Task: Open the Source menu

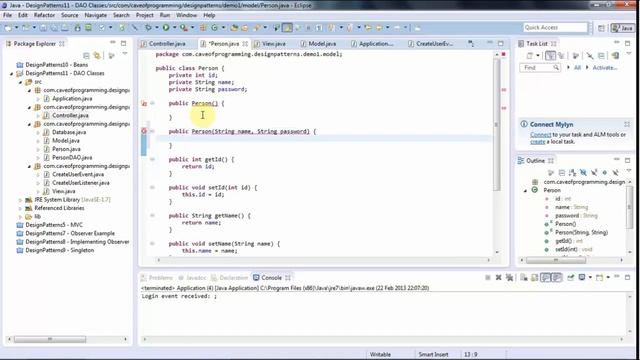Action: (69, 15)
